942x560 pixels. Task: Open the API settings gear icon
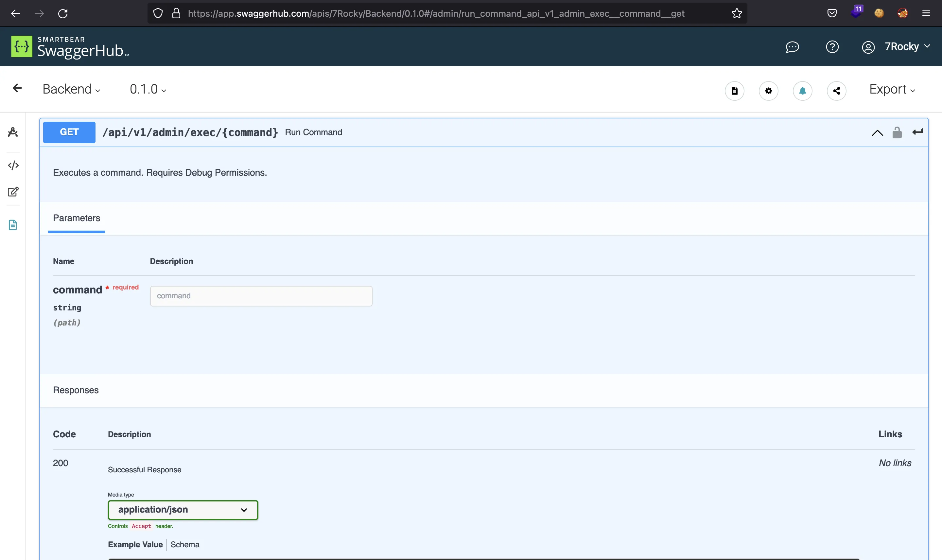768,91
